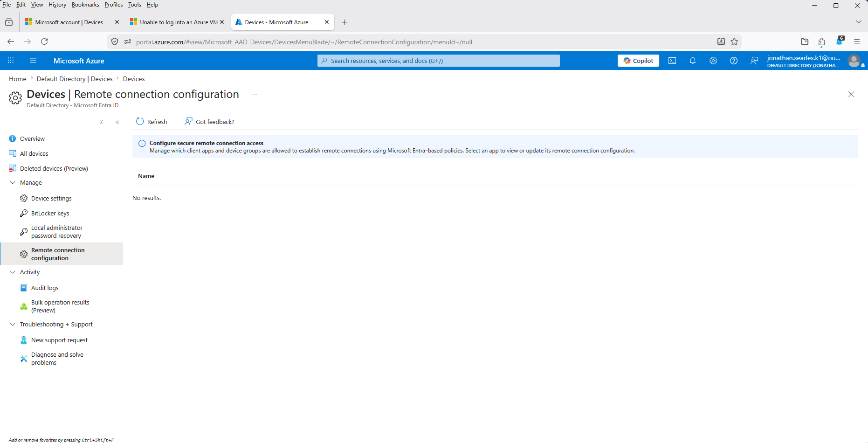868x443 pixels.
Task: Click the Microsoft Azure logo text
Action: [x=79, y=61]
